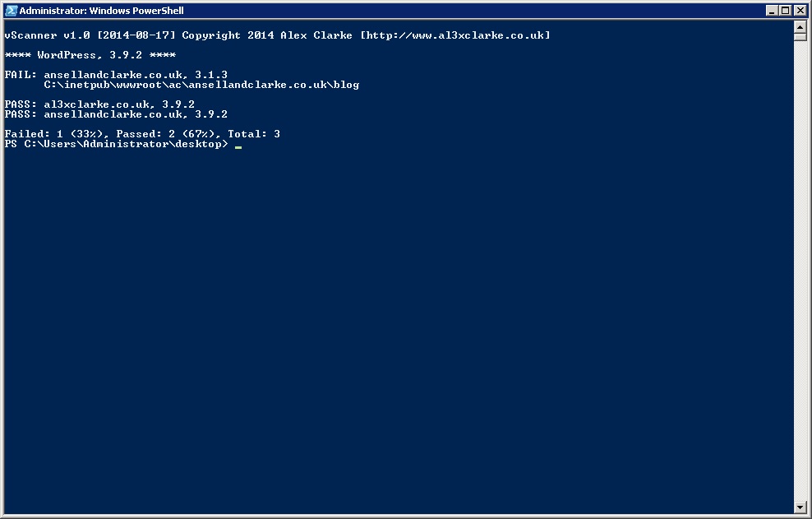The height and width of the screenshot is (519, 812).
Task: Click the vertical scrollbar thumb
Action: (x=800, y=36)
